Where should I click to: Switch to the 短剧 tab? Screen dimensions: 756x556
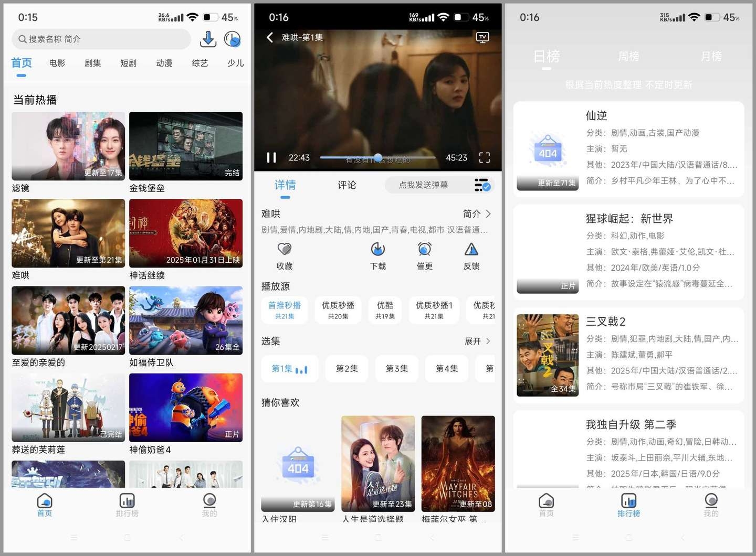click(x=129, y=63)
